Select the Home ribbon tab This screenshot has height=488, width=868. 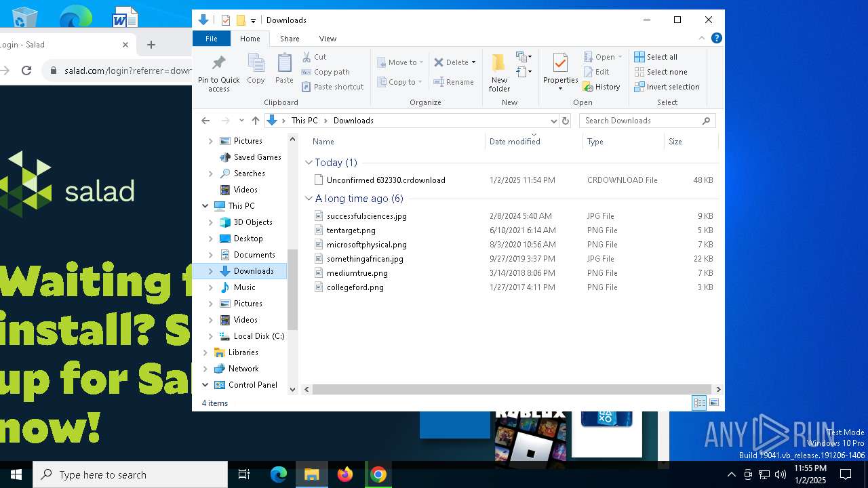pos(250,39)
